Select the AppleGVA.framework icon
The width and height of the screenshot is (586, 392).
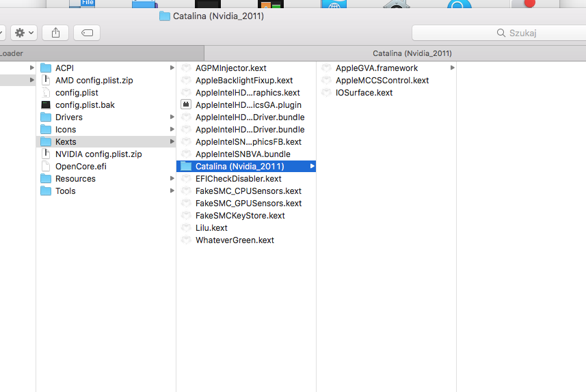(x=326, y=68)
